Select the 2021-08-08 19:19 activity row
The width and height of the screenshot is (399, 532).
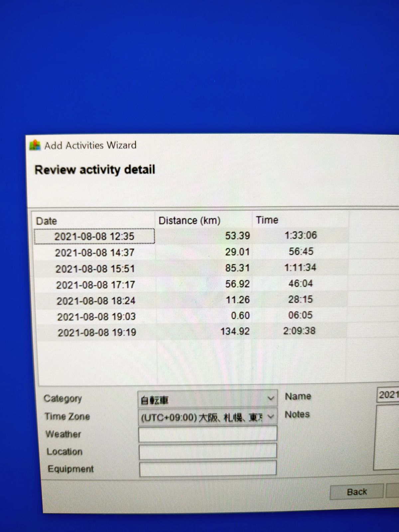(x=97, y=332)
